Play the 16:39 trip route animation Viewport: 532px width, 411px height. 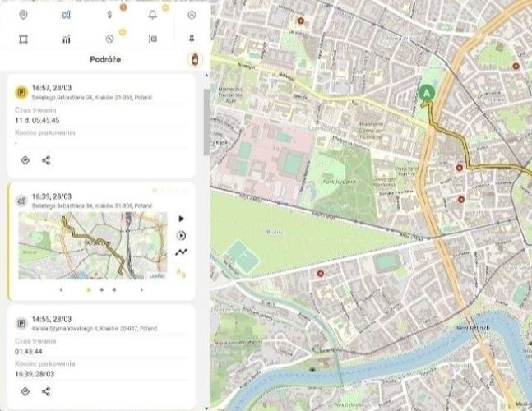(182, 219)
